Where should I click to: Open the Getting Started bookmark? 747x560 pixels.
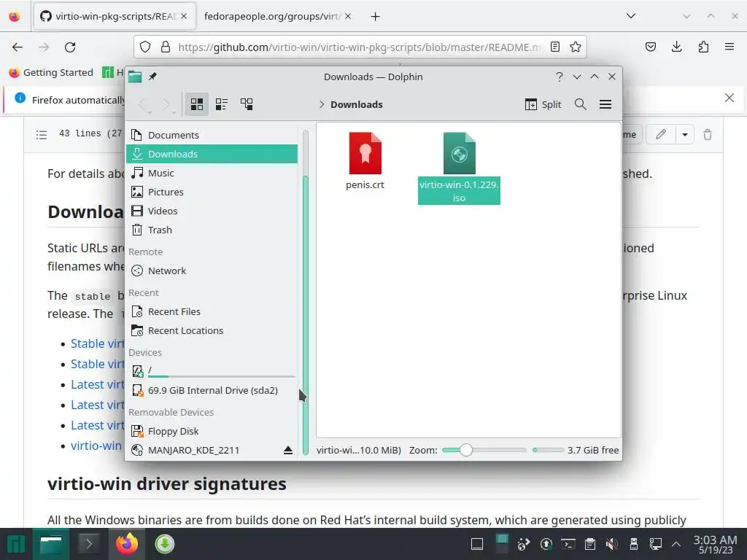coord(51,72)
